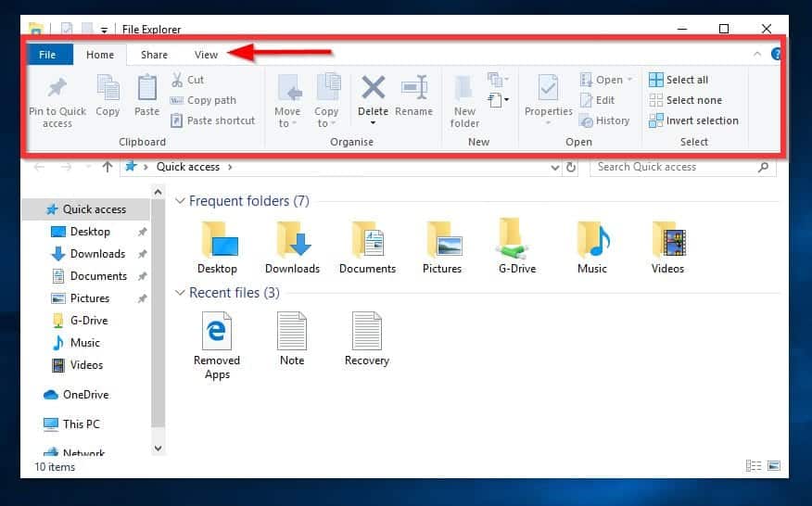This screenshot has width=812, height=506.
Task: Click the Copy ribbon button
Action: pyautogui.click(x=108, y=95)
